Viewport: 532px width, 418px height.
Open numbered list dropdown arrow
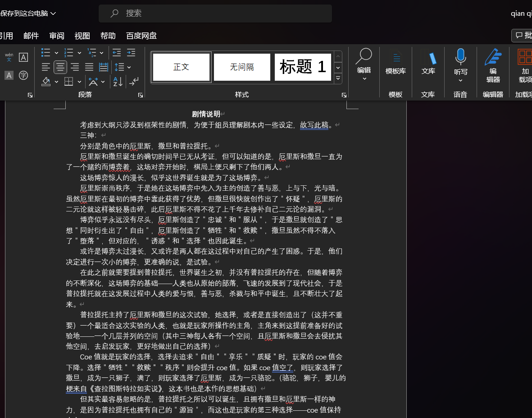coord(79,53)
